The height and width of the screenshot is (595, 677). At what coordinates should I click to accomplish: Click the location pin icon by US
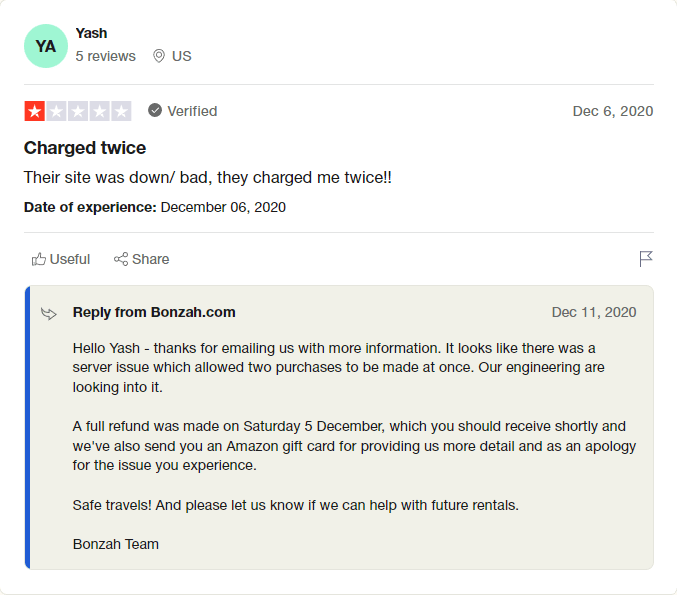click(x=158, y=56)
